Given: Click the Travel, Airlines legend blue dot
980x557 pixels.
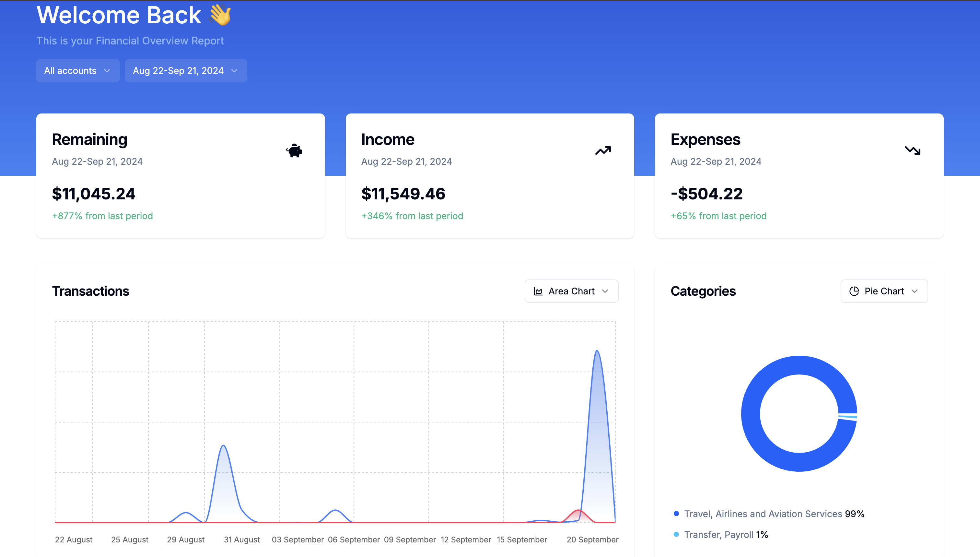Looking at the screenshot, I should click(676, 514).
